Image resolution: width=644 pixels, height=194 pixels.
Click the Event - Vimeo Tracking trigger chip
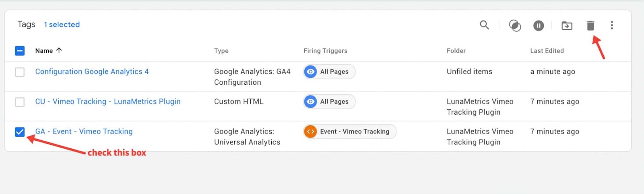(x=350, y=131)
